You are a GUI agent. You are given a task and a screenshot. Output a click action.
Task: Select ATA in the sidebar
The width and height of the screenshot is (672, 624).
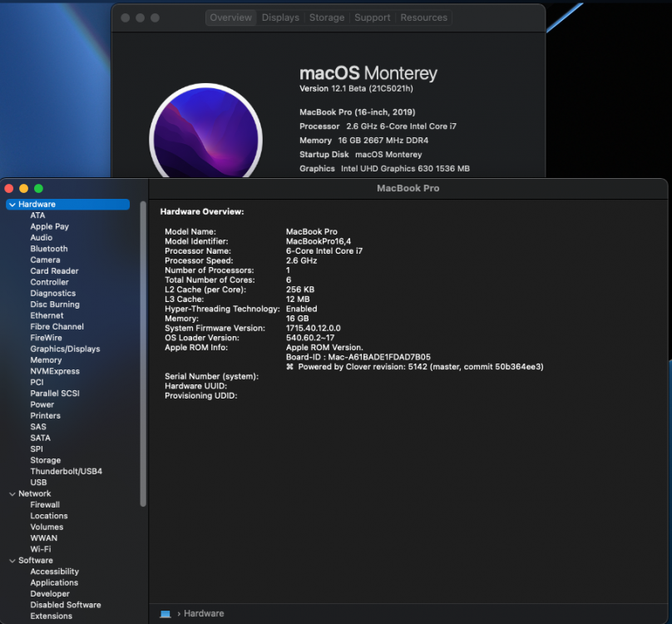click(x=37, y=215)
